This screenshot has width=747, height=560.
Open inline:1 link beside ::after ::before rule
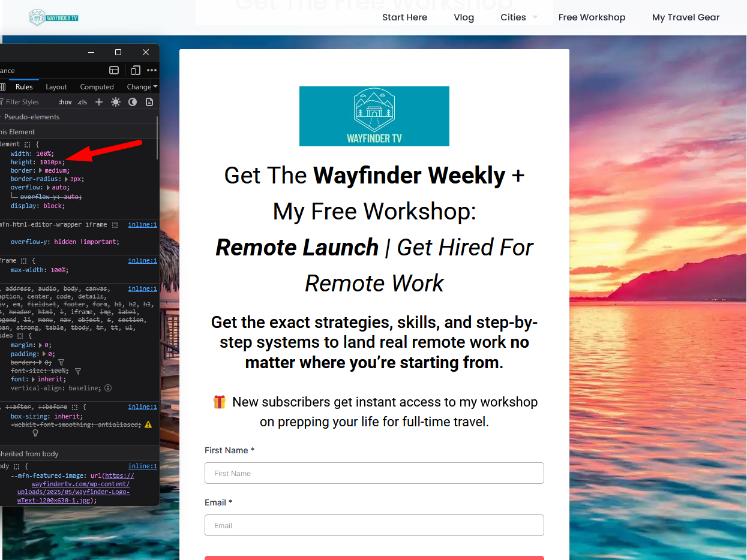tap(142, 407)
